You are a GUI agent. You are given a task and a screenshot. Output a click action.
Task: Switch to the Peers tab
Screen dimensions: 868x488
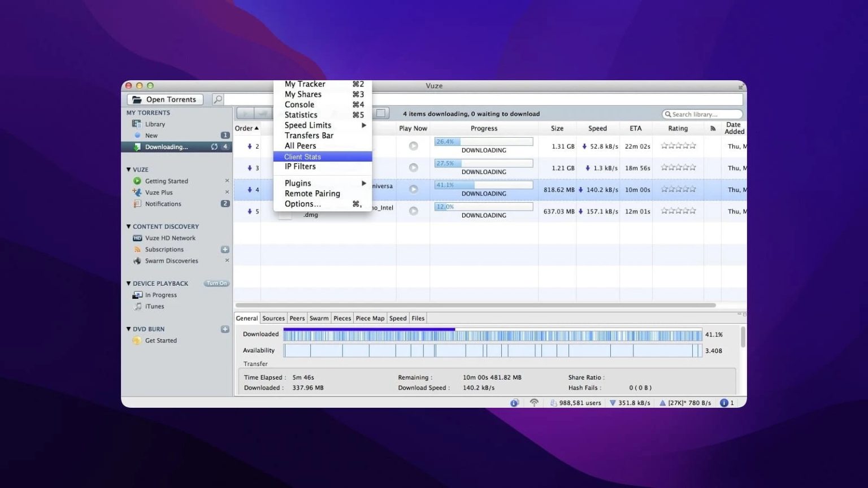click(x=297, y=318)
